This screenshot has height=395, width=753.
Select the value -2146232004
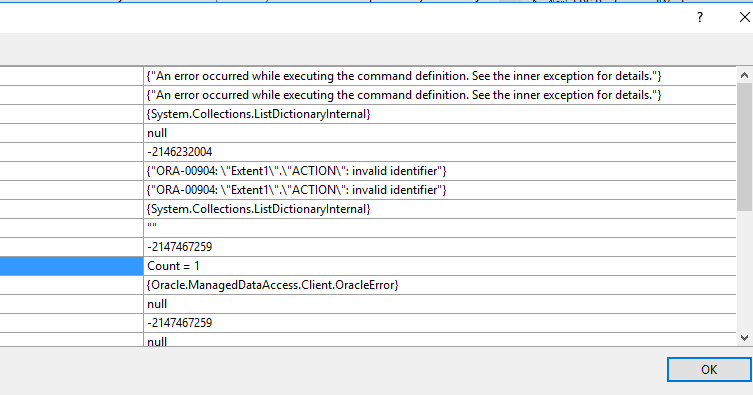point(180,152)
